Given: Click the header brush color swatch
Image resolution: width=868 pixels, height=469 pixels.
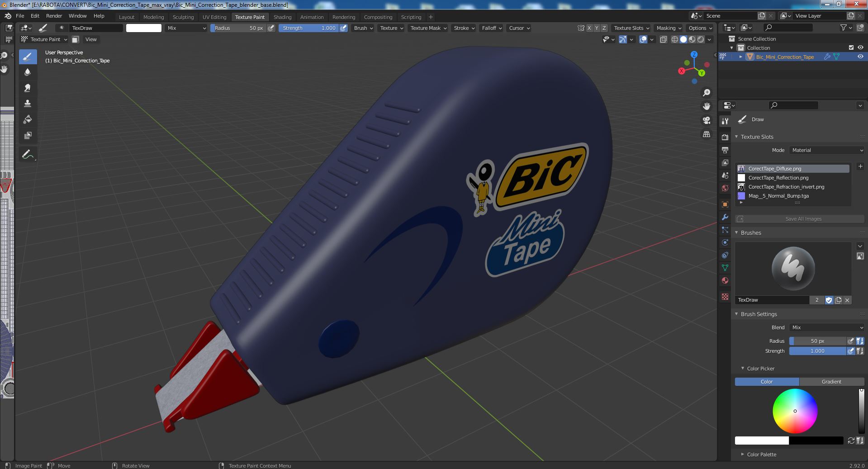Looking at the screenshot, I should coord(143,28).
